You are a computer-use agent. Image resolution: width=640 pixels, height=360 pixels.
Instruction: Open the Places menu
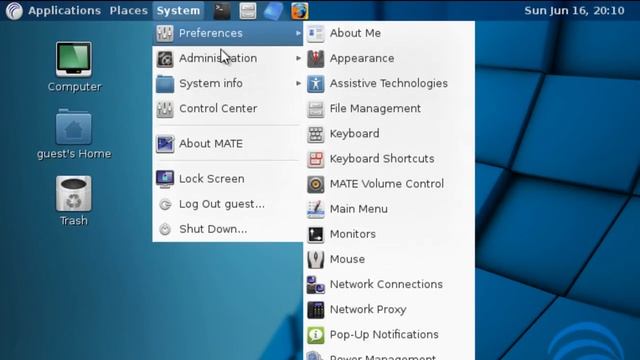click(x=129, y=11)
